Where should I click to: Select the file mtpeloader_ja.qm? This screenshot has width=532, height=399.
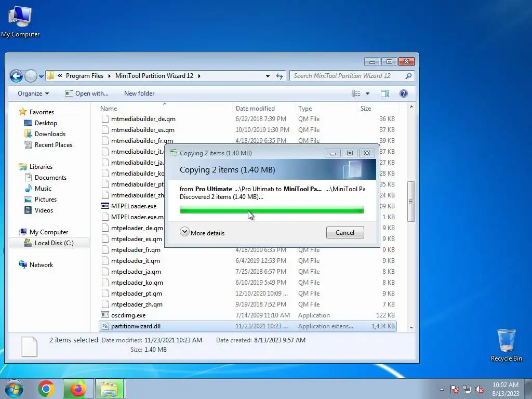[x=136, y=271]
